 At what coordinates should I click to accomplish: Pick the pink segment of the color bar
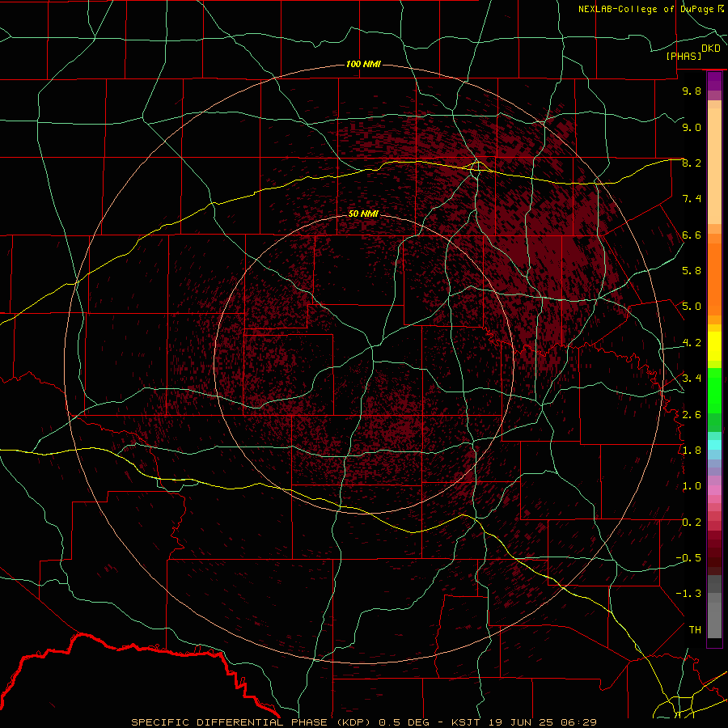pyautogui.click(x=714, y=489)
